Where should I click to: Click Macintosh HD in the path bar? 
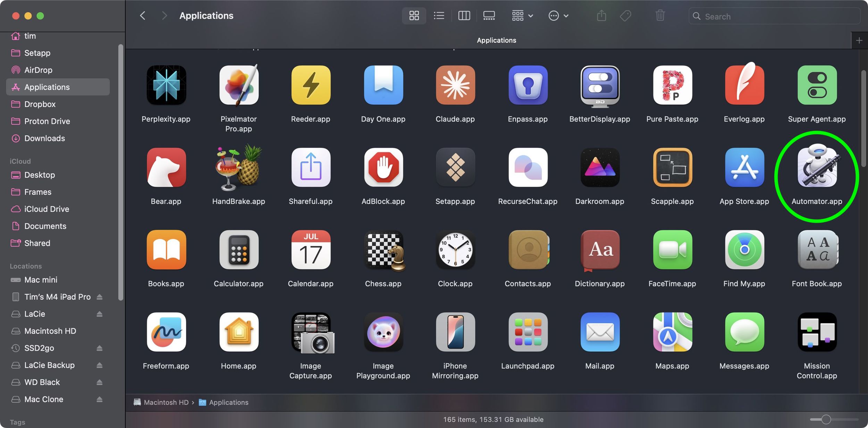[166, 402]
